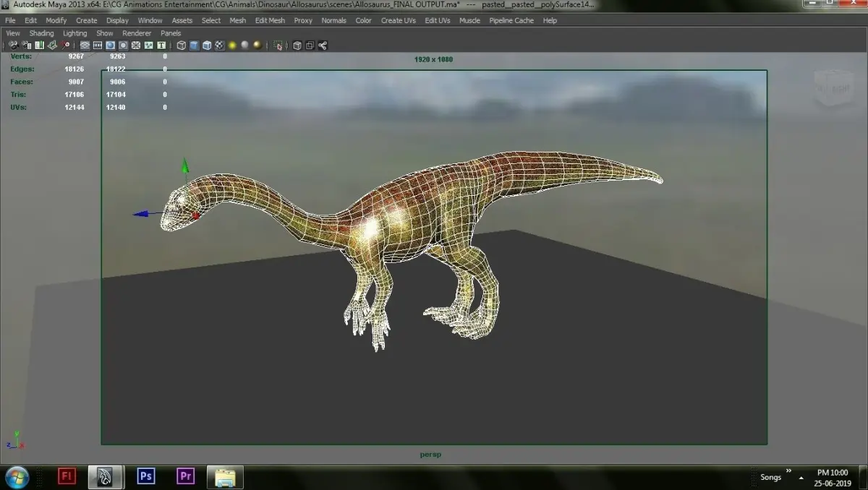Open the Create UVs menu
Viewport: 868px width, 490px height.
399,20
